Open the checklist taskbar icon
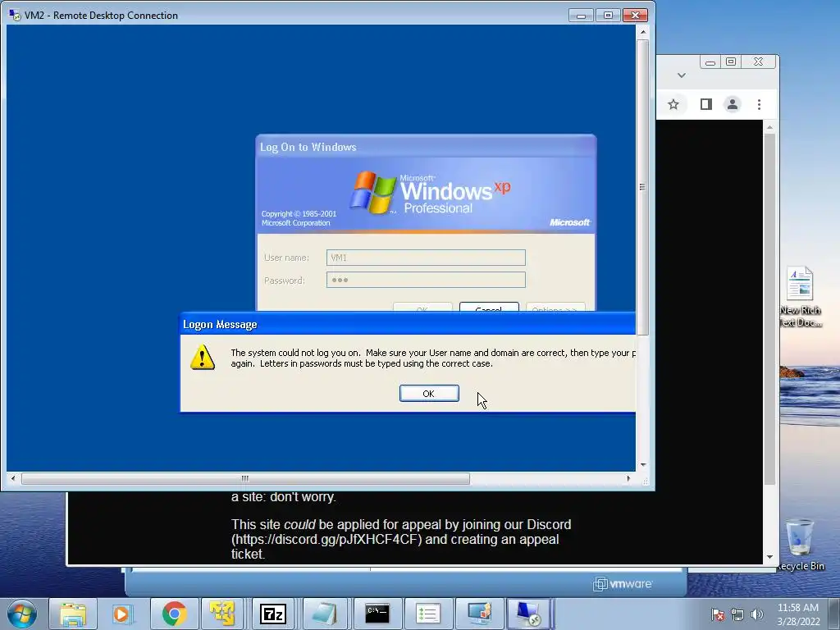This screenshot has height=630, width=840. point(427,614)
